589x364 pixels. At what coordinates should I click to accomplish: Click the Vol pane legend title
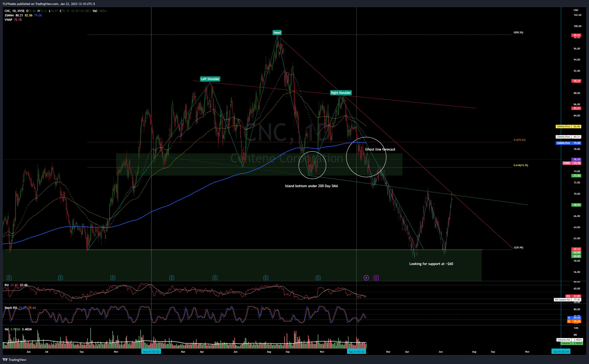(6, 329)
